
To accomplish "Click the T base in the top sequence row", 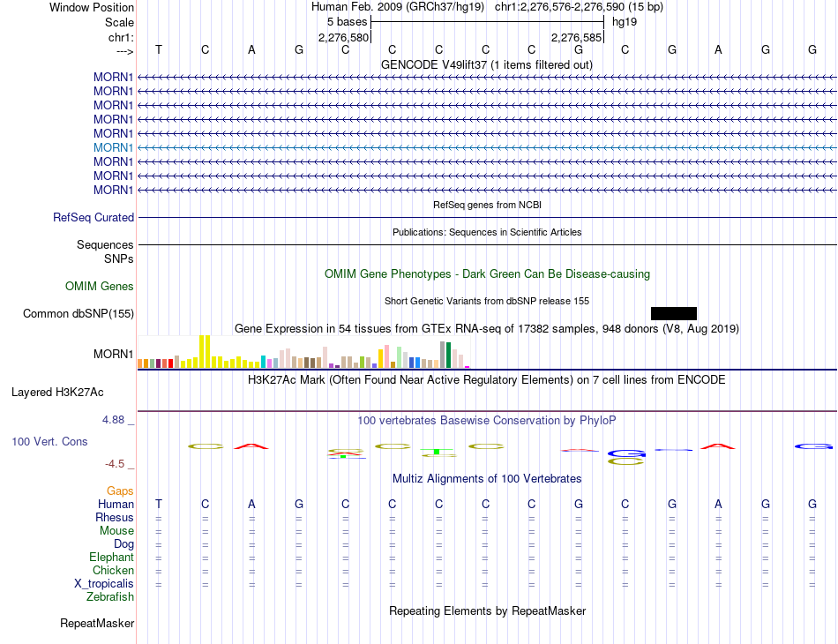I will [x=159, y=49].
